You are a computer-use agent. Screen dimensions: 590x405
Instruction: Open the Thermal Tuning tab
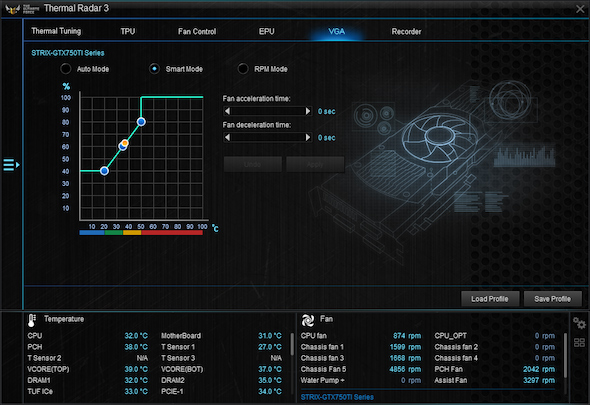56,31
